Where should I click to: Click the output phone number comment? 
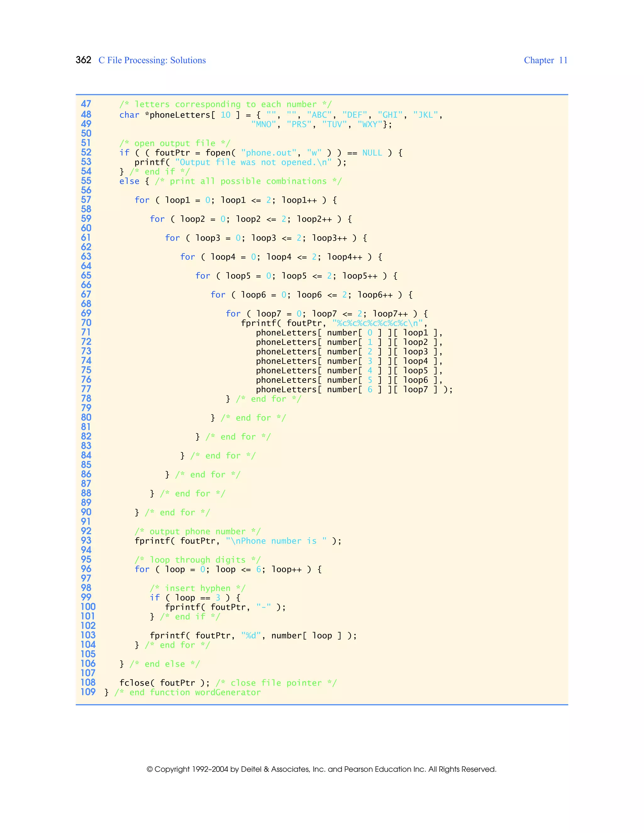[197, 531]
